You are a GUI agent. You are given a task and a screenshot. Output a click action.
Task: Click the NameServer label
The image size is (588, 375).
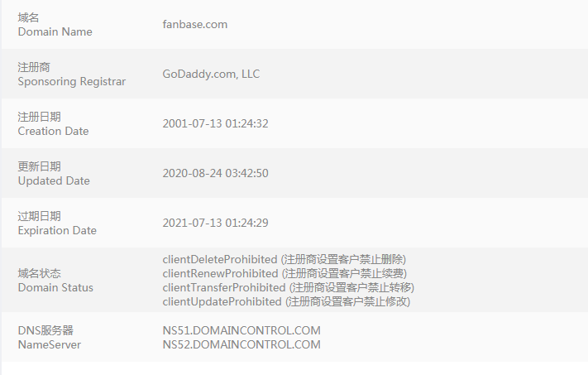point(50,344)
